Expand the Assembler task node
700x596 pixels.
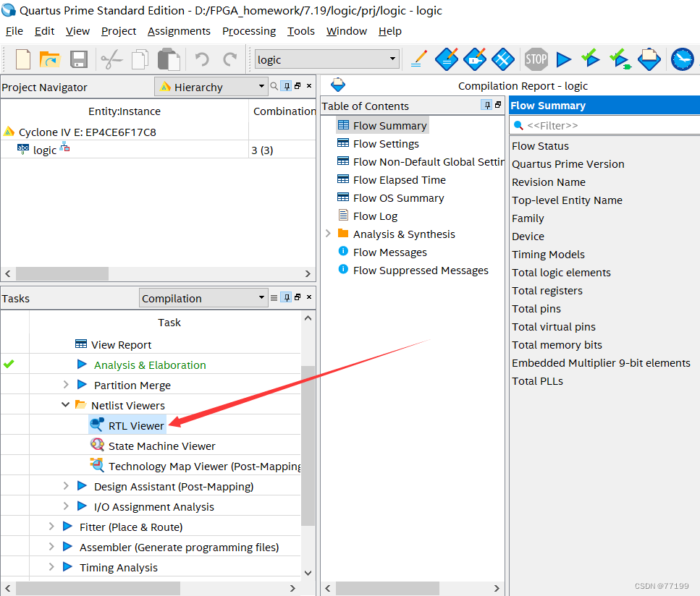coord(51,546)
